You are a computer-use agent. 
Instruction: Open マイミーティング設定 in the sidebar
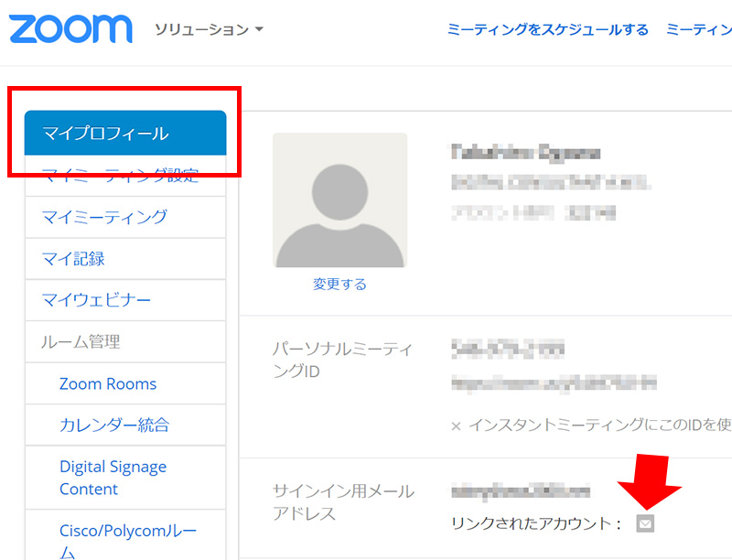click(x=120, y=176)
